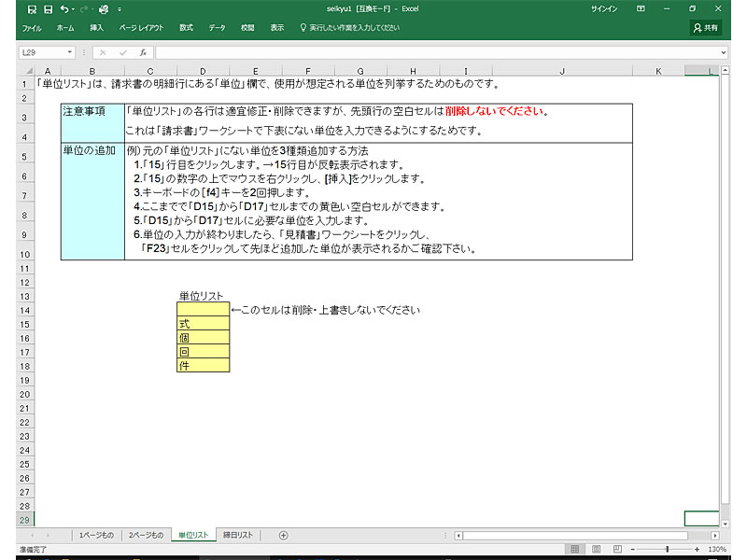Click the サインイン sign-in link
The image size is (747, 560).
click(603, 9)
